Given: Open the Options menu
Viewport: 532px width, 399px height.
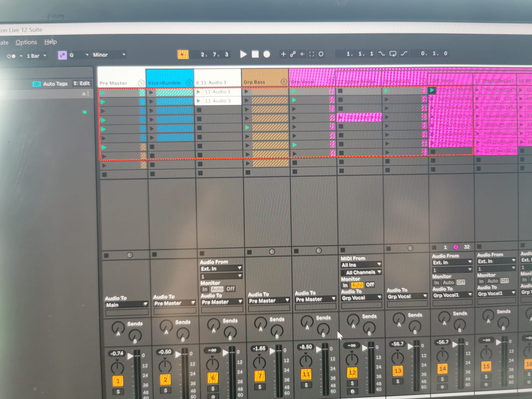Looking at the screenshot, I should [27, 42].
